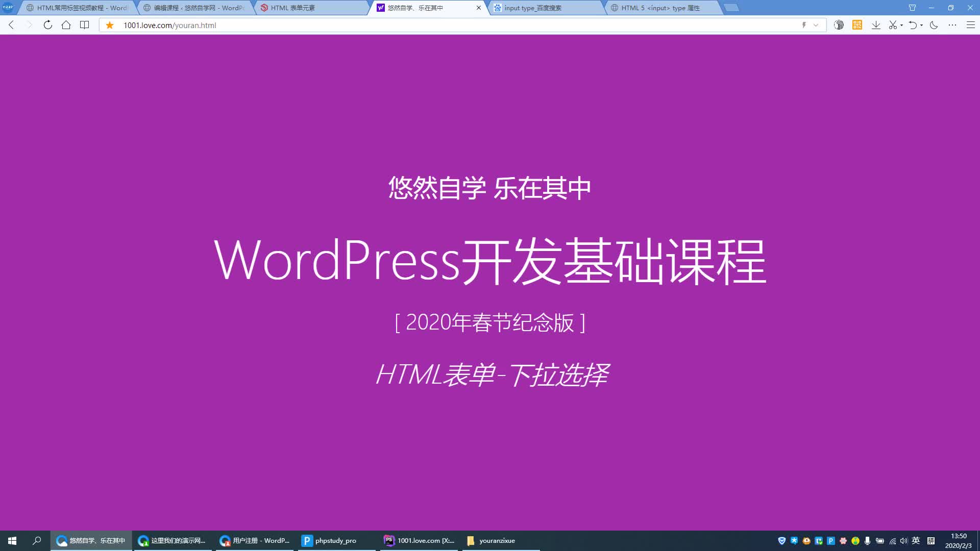The height and width of the screenshot is (551, 980).
Task: Open 悠然自学、乐在其中 taskbar window
Action: point(91,541)
